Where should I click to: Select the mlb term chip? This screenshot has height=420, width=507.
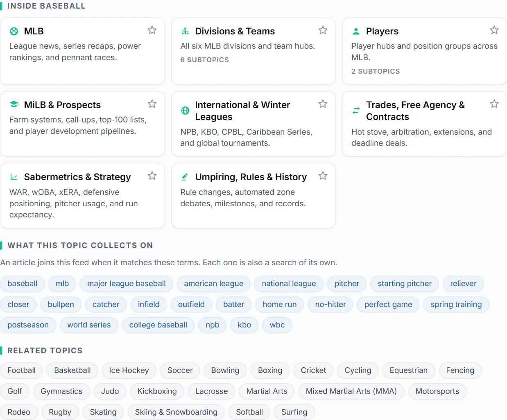62,284
